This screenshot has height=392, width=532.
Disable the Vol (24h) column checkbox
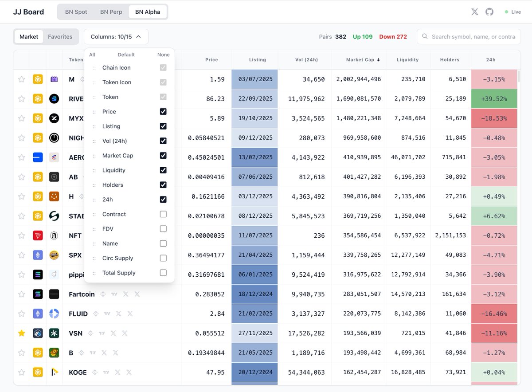[163, 141]
